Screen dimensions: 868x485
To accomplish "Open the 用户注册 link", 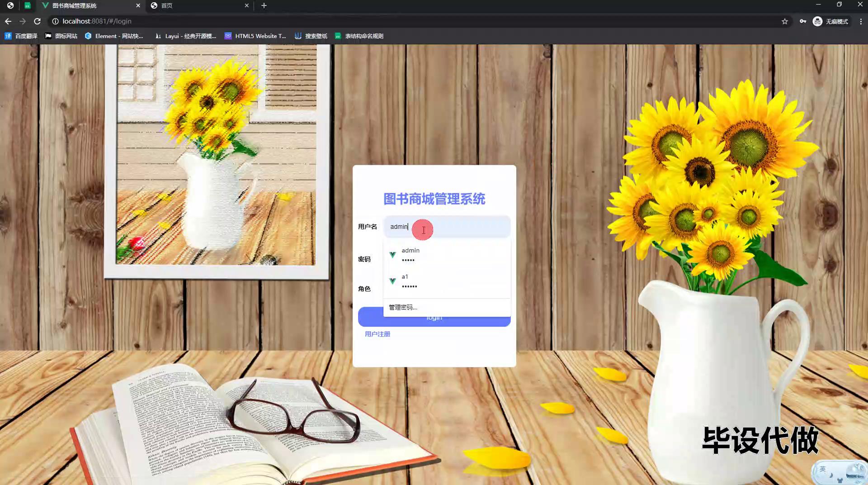I will click(x=377, y=334).
